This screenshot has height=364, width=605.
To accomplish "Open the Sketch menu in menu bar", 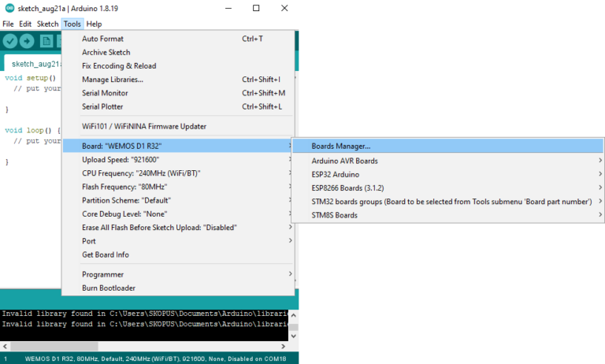I will click(47, 24).
